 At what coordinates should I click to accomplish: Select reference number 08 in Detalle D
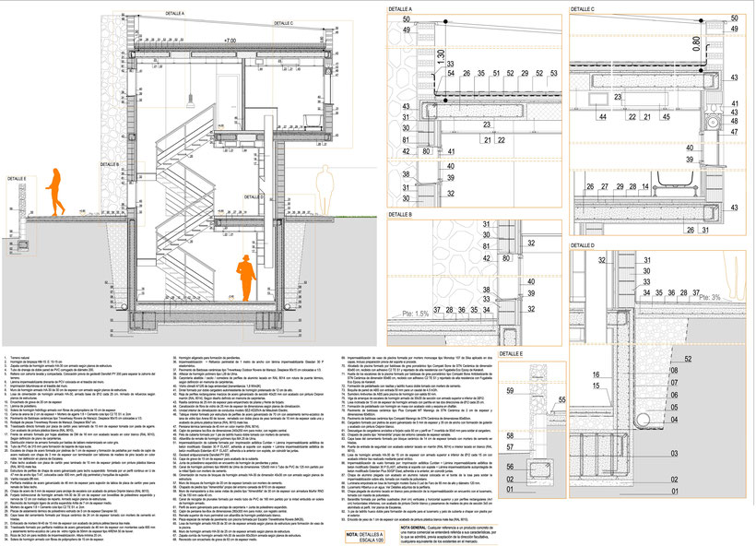674,371
